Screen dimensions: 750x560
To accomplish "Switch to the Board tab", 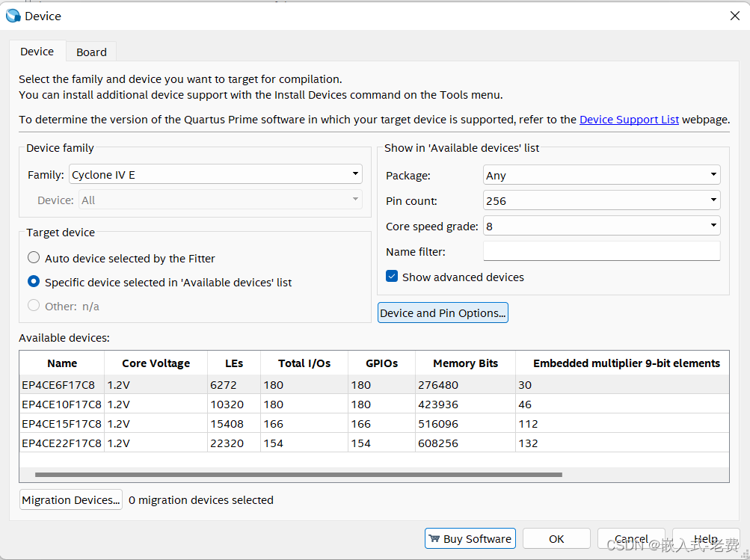I will [91, 52].
